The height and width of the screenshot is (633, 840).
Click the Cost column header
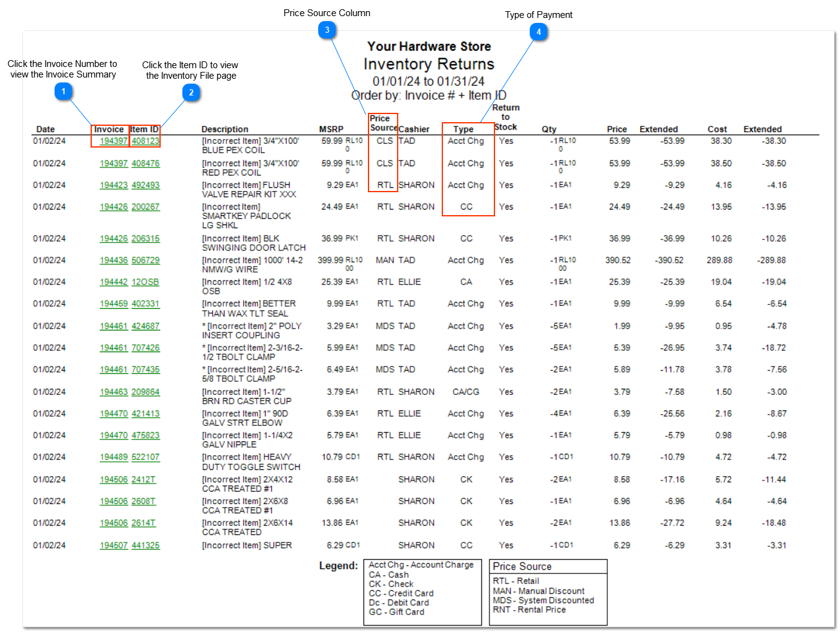click(717, 130)
